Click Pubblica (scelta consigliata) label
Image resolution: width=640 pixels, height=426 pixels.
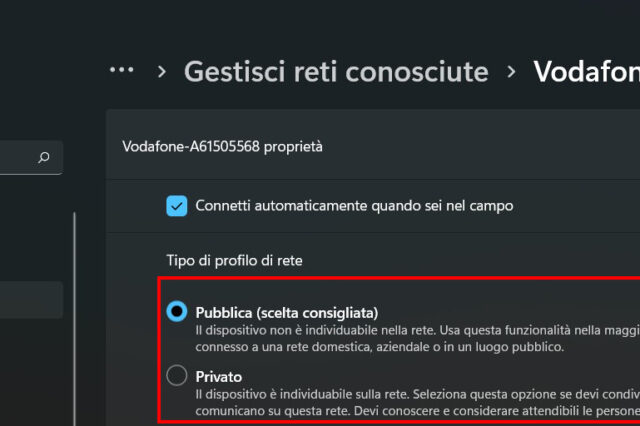click(x=287, y=313)
